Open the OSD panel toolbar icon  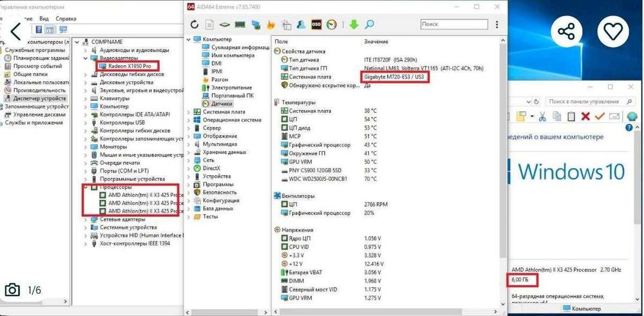click(316, 24)
